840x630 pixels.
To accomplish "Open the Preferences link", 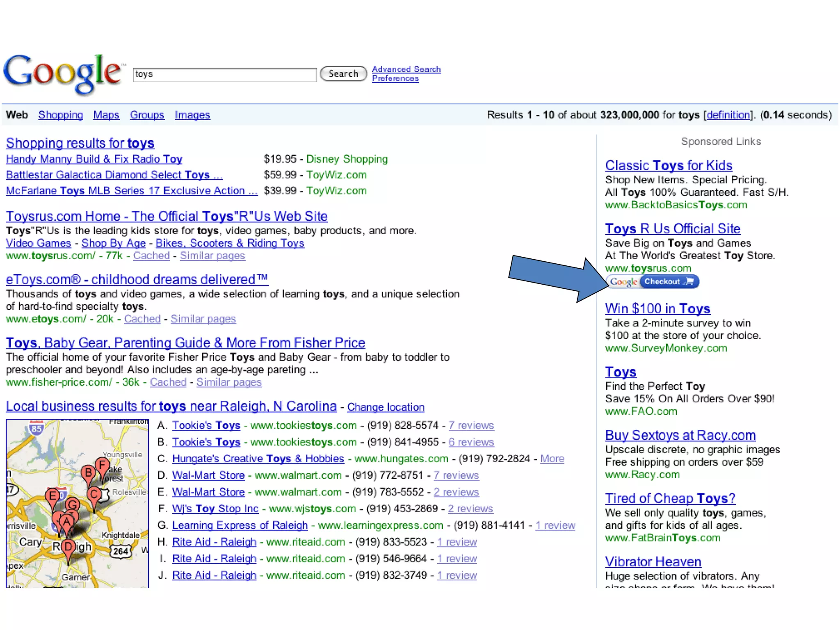I will [x=395, y=78].
